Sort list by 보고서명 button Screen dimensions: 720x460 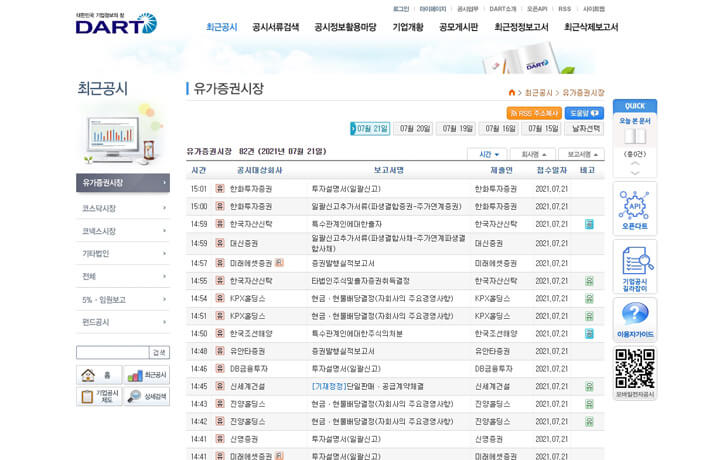(x=581, y=154)
